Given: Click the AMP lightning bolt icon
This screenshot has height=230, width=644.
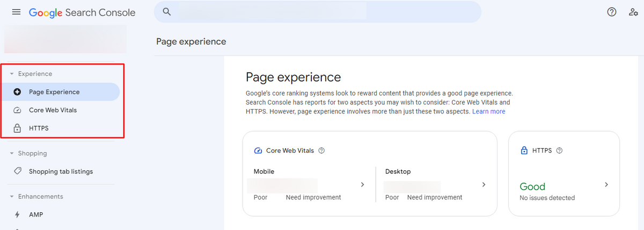Looking at the screenshot, I should pos(17,214).
